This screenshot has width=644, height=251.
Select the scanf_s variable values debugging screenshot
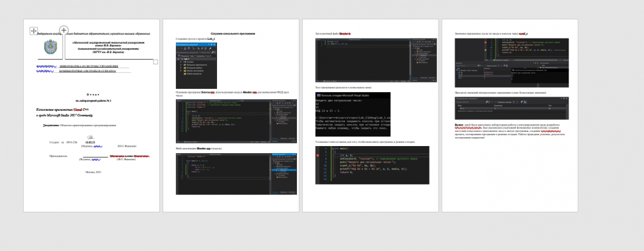click(512, 63)
